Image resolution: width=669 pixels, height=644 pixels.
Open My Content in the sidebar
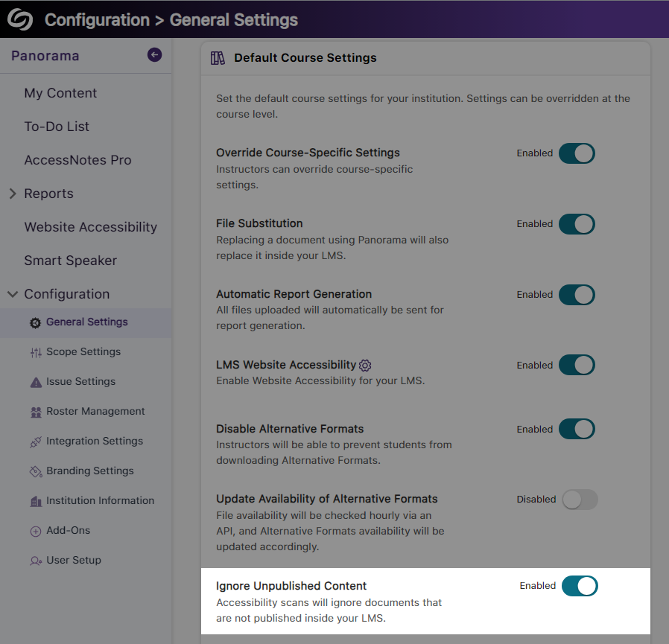(x=60, y=93)
